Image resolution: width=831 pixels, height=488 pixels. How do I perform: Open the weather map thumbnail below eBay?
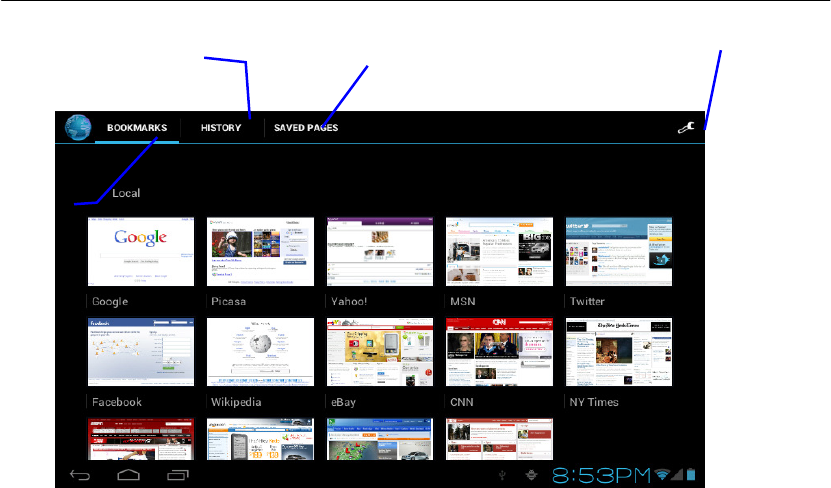pyautogui.click(x=380, y=439)
